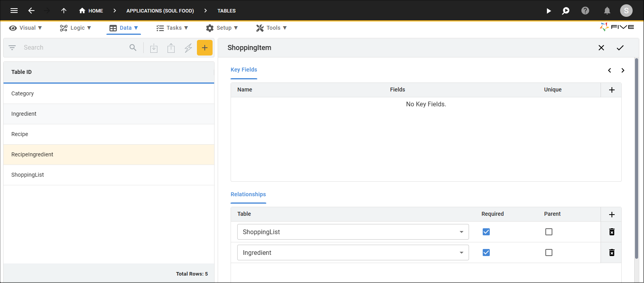
Task: Open the help question mark icon
Action: pos(585,11)
